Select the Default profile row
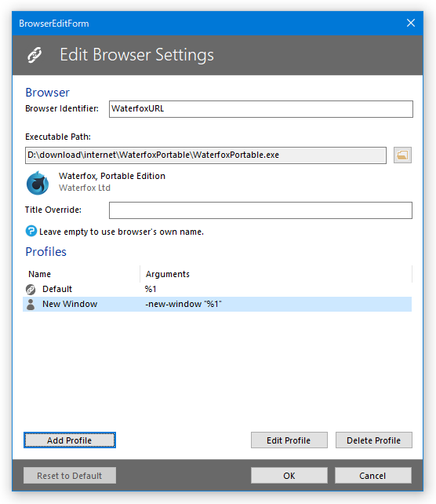Screen dimensions: 436x504 click(217, 289)
